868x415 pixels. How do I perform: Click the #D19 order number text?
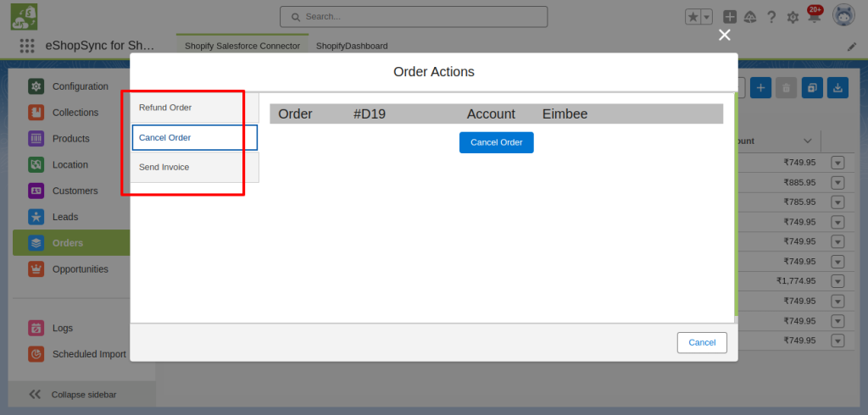point(370,114)
